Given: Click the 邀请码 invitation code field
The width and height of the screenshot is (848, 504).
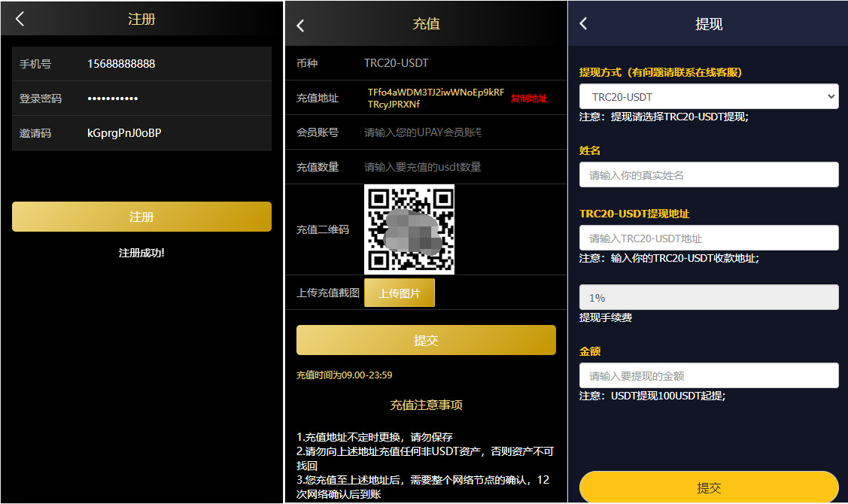Looking at the screenshot, I should [x=141, y=133].
